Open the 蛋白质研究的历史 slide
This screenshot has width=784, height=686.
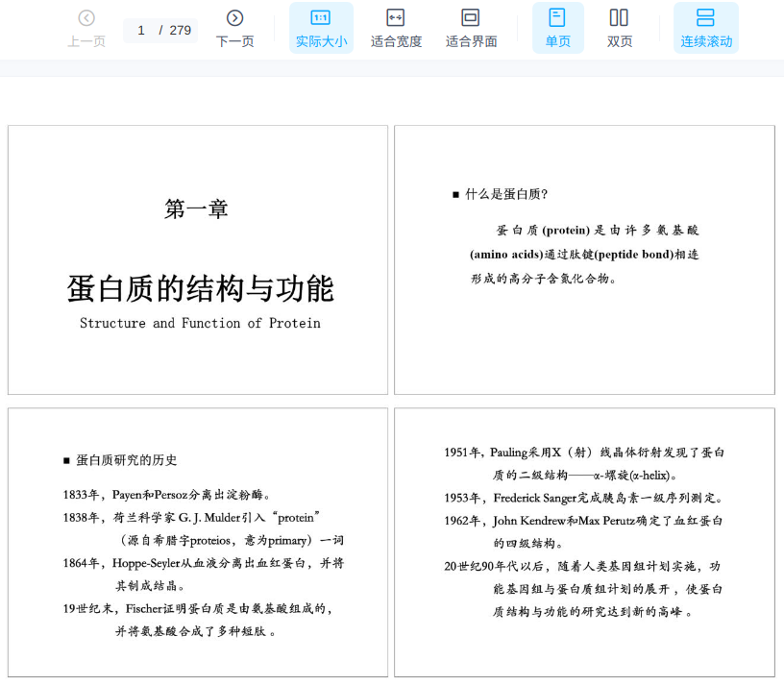(x=198, y=542)
